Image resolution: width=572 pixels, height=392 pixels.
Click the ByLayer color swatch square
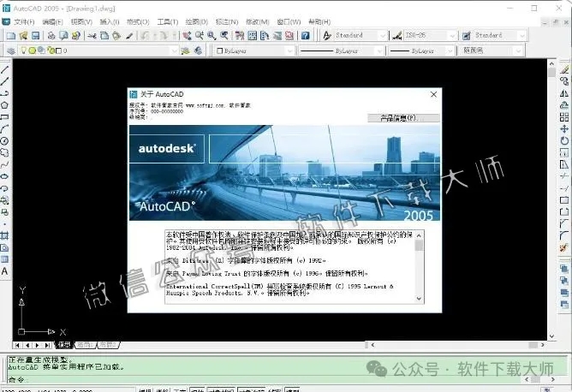pyautogui.click(x=219, y=50)
